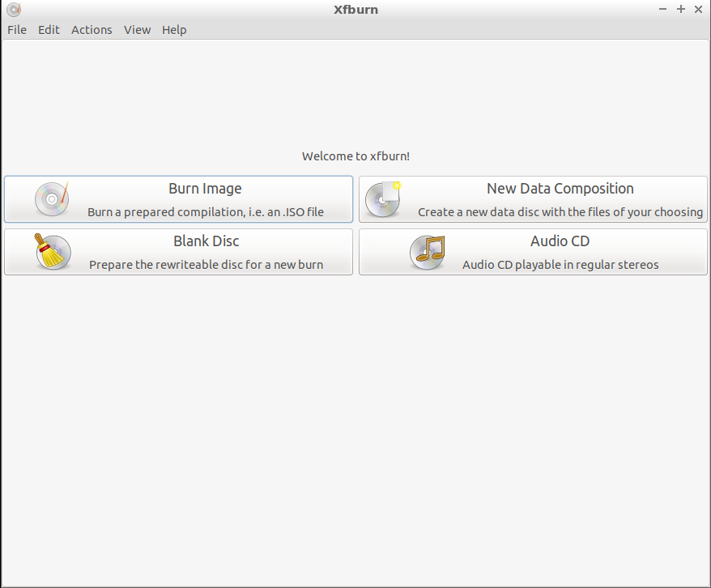Image resolution: width=711 pixels, height=588 pixels.
Task: Click the disc icon on Burn Image
Action: coord(52,199)
